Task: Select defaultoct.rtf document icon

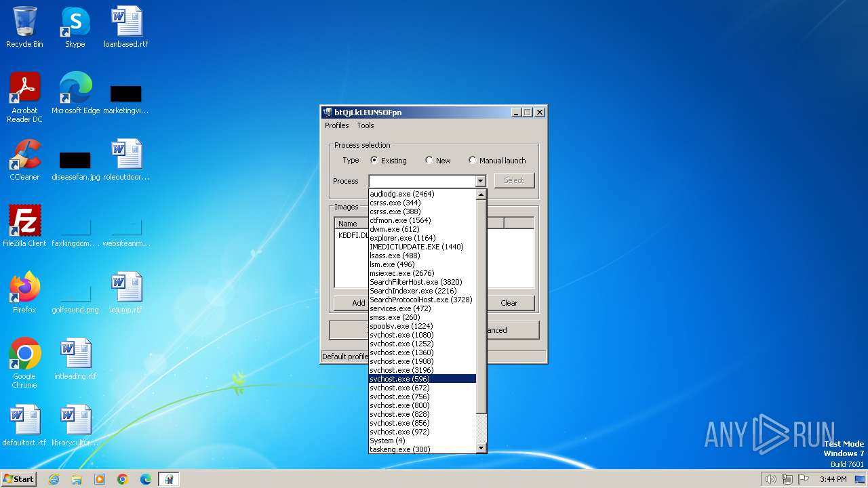Action: point(24,425)
